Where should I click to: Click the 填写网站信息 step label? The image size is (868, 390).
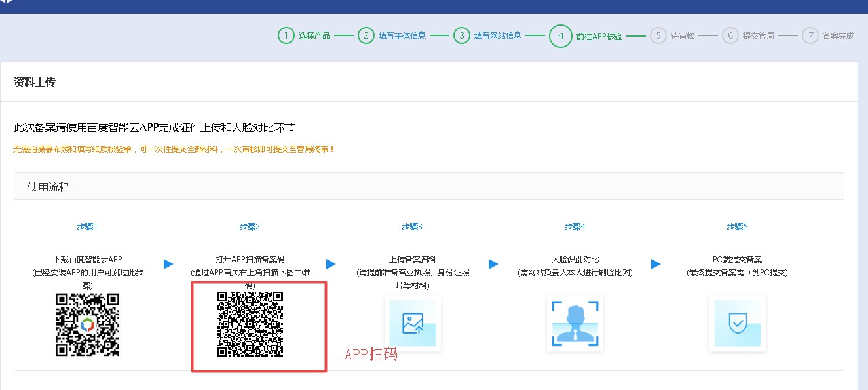[x=498, y=36]
